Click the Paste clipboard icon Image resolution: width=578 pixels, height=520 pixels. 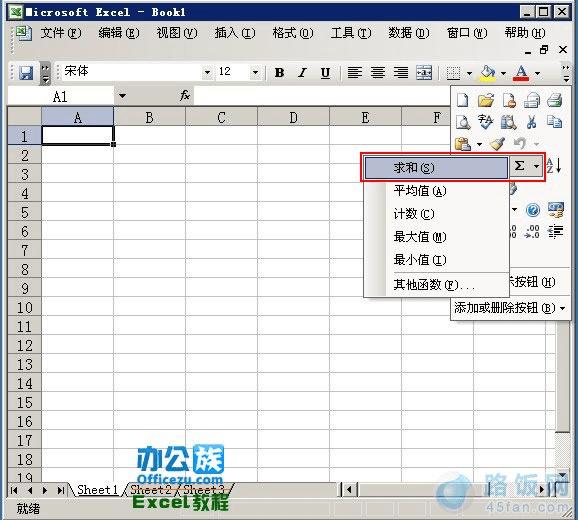pos(463,144)
